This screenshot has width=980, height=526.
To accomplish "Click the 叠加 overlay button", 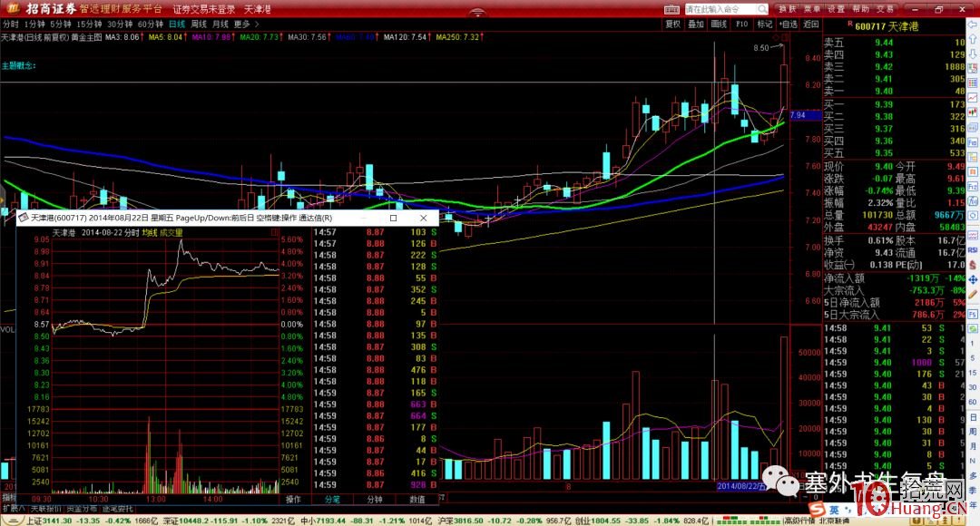I will point(696,24).
